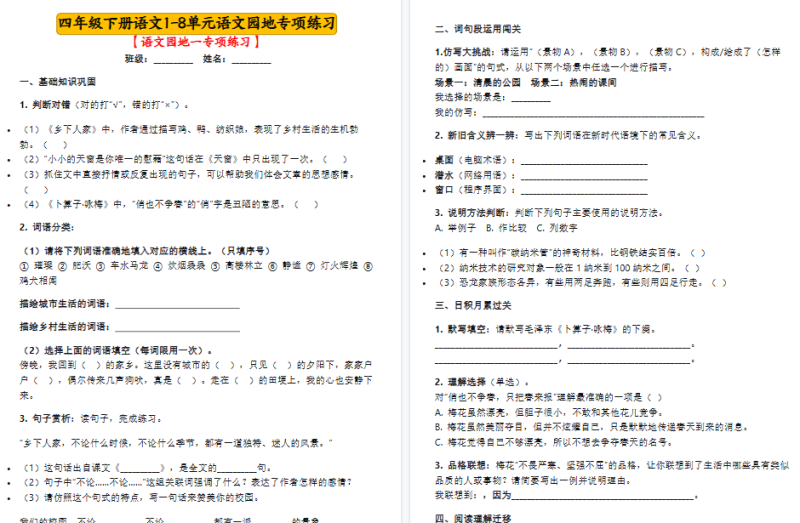Click the label "3. 品格联想"
The width and height of the screenshot is (800, 523).
click(463, 465)
